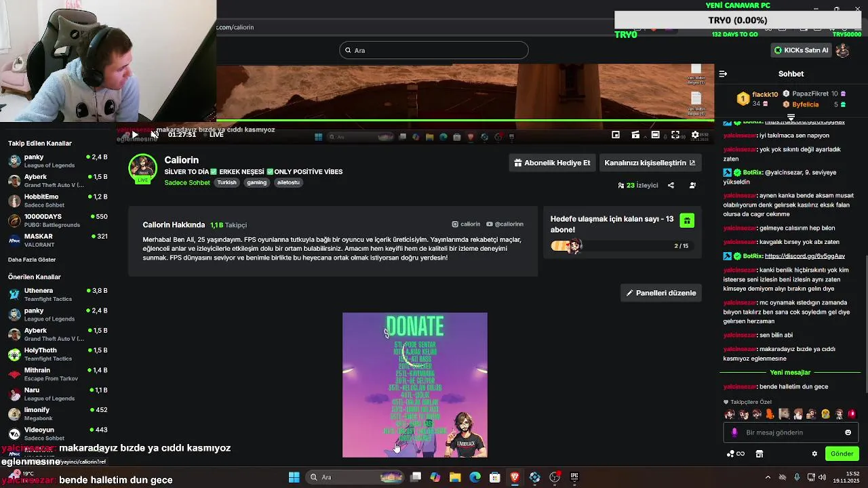Click green gift icon on subscriber goal
This screenshot has height=488, width=868.
coord(687,220)
